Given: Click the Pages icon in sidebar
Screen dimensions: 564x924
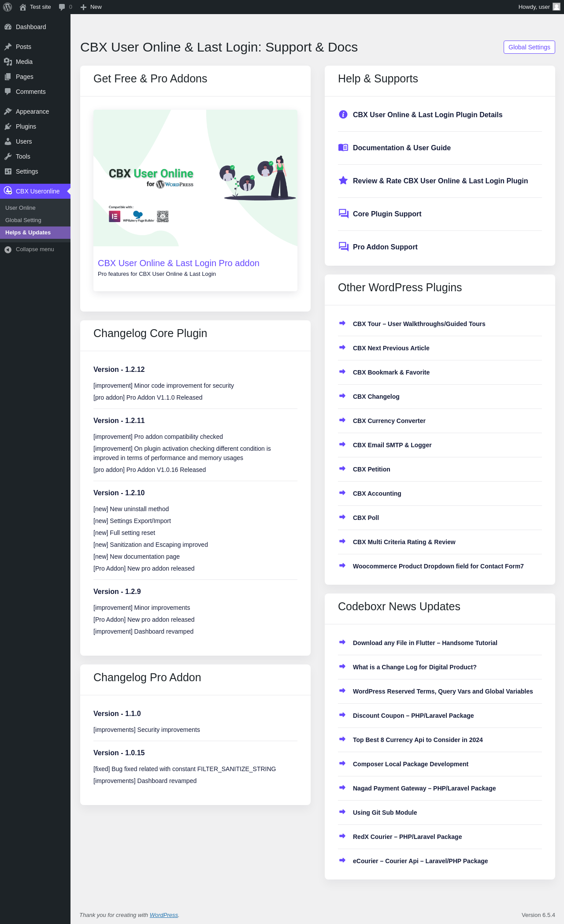Looking at the screenshot, I should point(8,77).
